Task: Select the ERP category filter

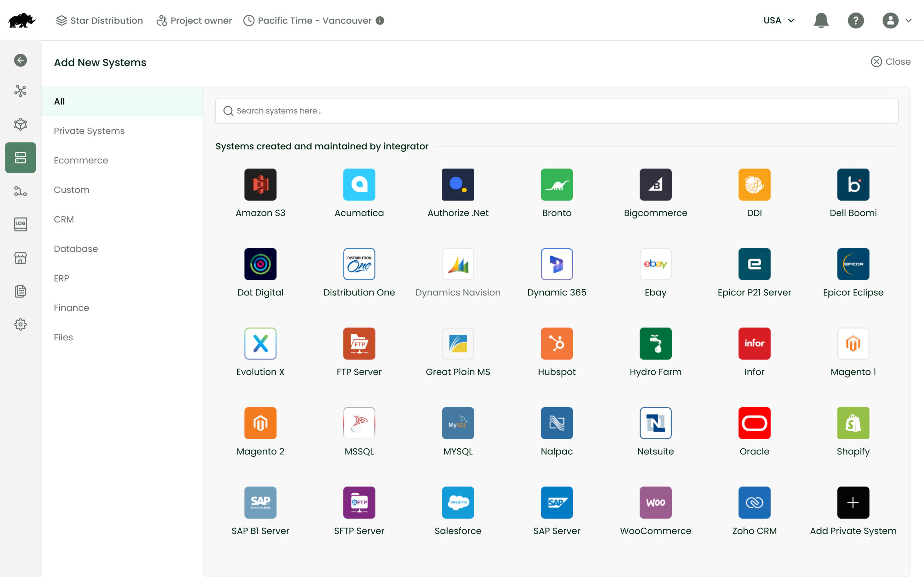Action: pyautogui.click(x=61, y=278)
